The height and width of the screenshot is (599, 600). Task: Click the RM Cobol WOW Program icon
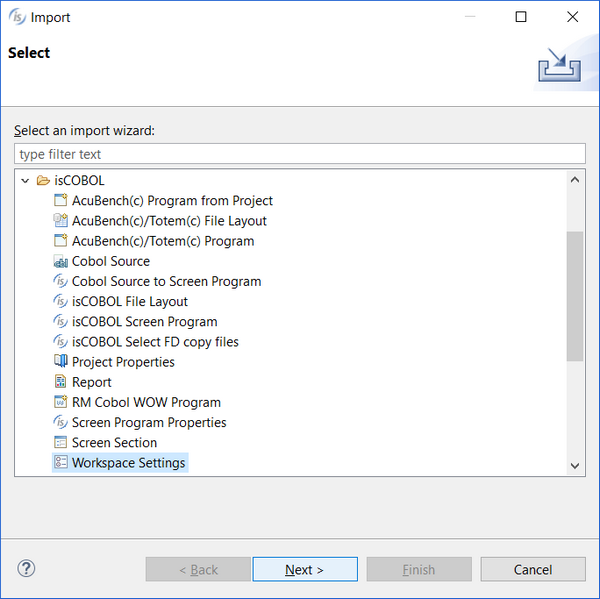point(60,402)
